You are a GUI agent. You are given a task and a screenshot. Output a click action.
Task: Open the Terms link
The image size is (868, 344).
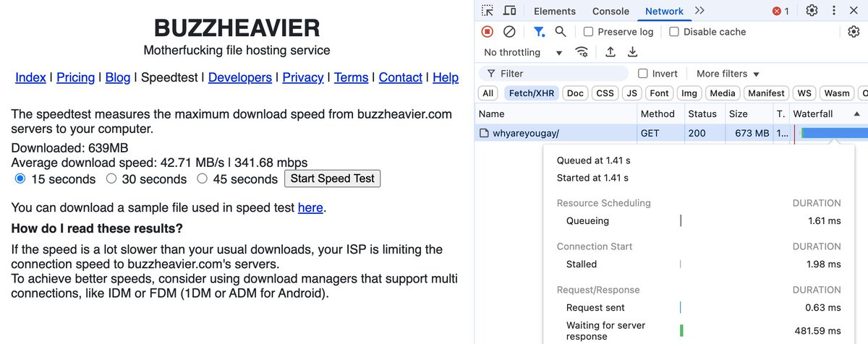351,77
